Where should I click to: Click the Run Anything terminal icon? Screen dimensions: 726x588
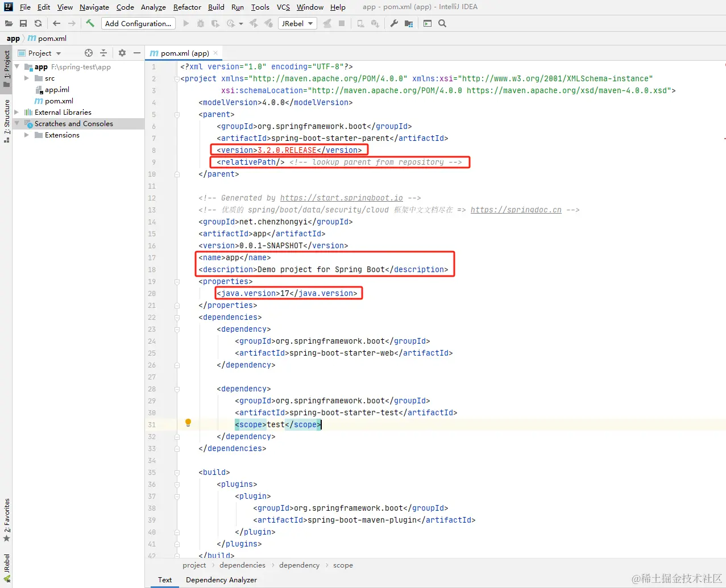[x=428, y=23]
